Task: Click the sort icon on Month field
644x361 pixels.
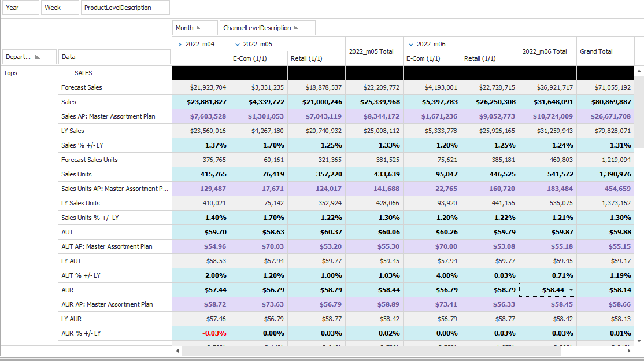Action: coord(198,28)
